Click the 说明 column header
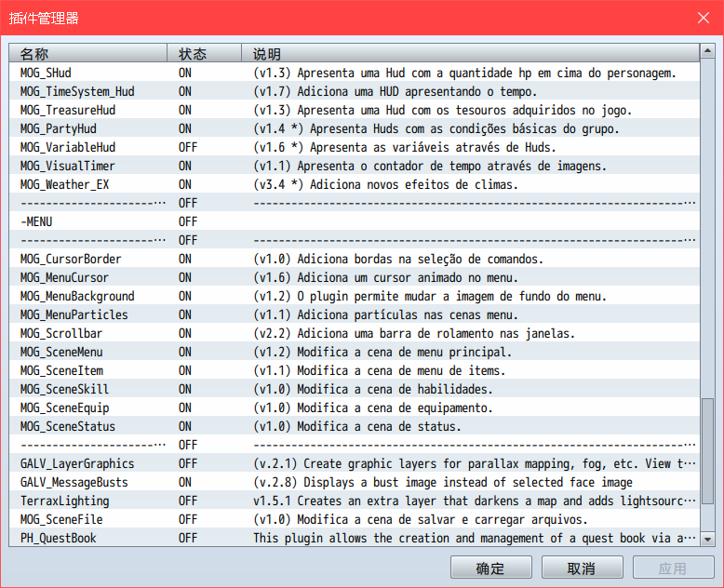The height and width of the screenshot is (588, 724). [x=471, y=54]
